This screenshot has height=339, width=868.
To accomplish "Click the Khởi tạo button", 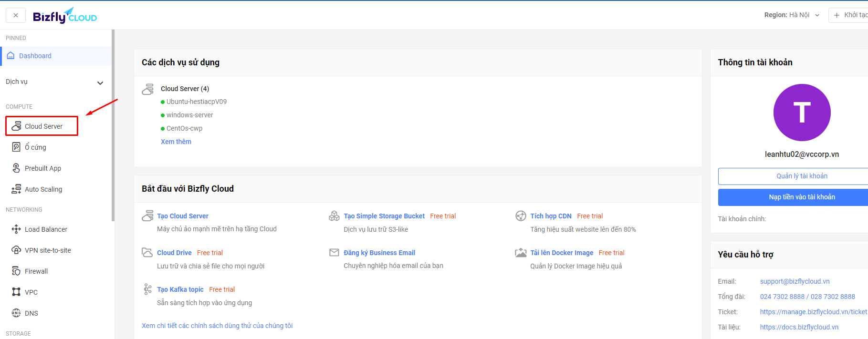I will 849,15.
